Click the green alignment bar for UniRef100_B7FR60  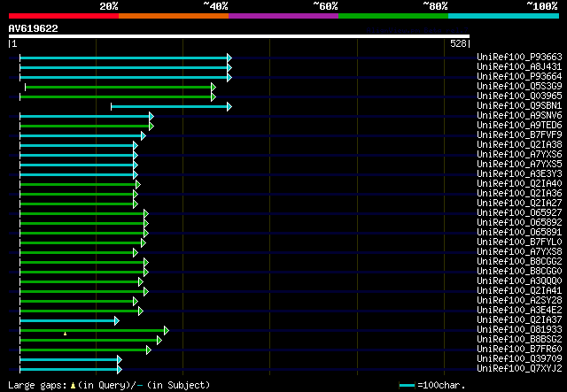point(83,350)
